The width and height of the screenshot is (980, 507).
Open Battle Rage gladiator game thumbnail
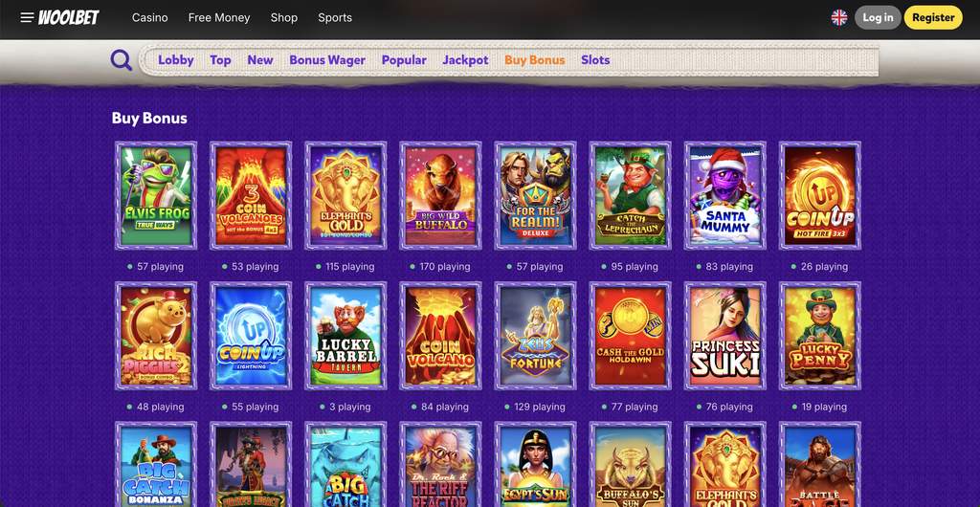coord(820,465)
